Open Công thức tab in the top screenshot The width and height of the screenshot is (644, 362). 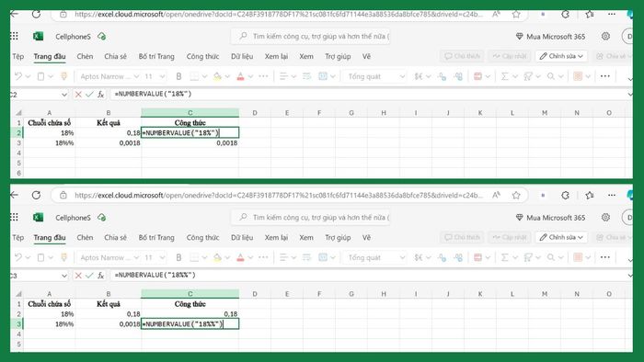[x=203, y=57]
